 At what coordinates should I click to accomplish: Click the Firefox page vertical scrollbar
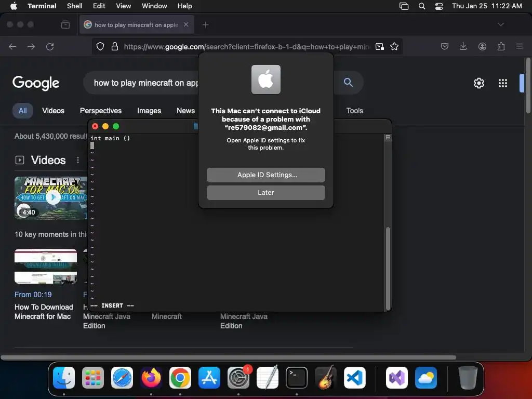pyautogui.click(x=528, y=86)
